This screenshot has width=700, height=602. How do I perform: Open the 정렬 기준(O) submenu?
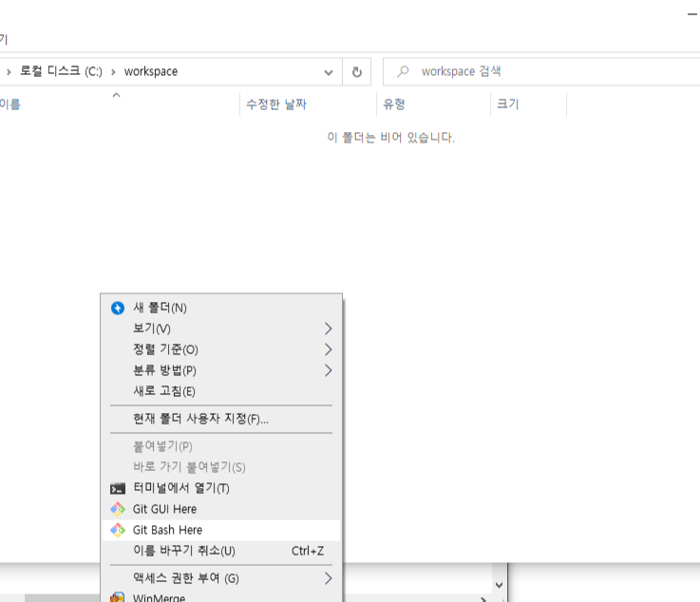(221, 349)
